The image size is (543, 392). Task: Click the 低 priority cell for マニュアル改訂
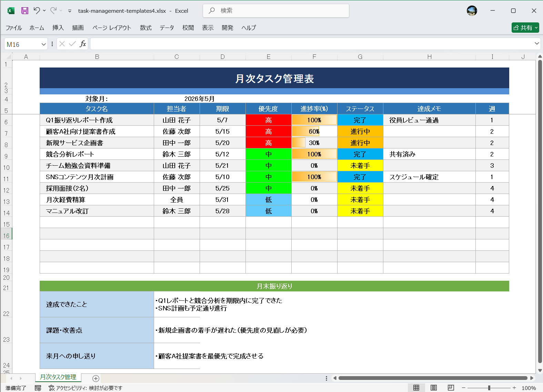[269, 211]
